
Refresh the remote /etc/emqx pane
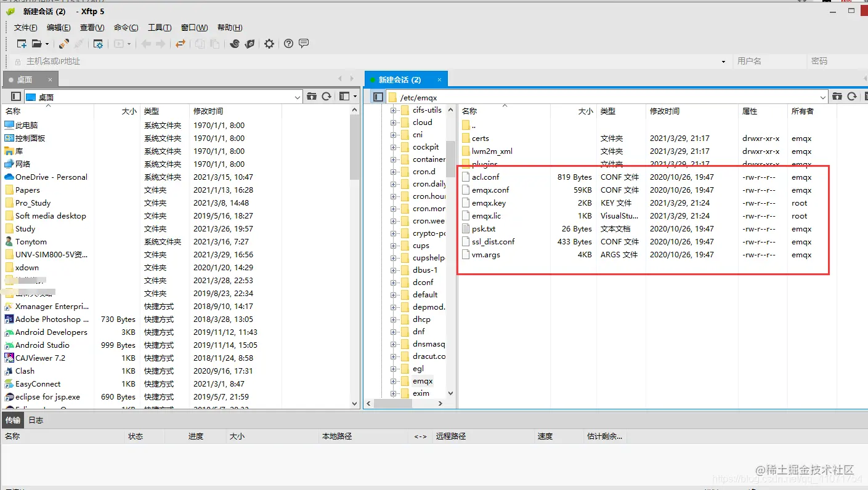pos(852,97)
